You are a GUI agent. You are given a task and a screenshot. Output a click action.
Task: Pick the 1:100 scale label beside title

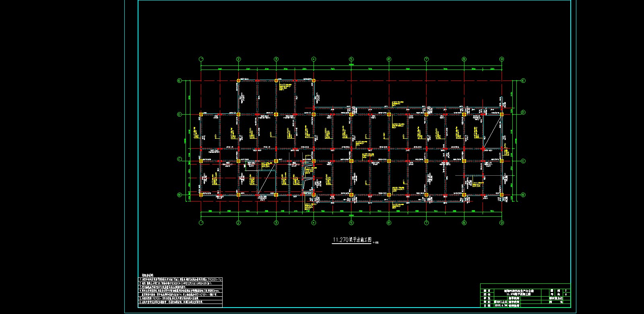point(376,242)
